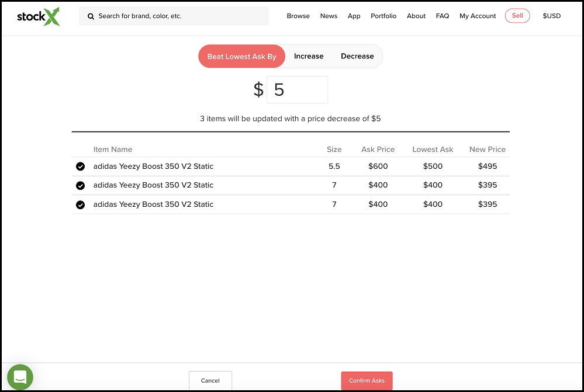This screenshot has height=392, width=584.
Task: Switch to the Decrease tab
Action: pos(357,56)
